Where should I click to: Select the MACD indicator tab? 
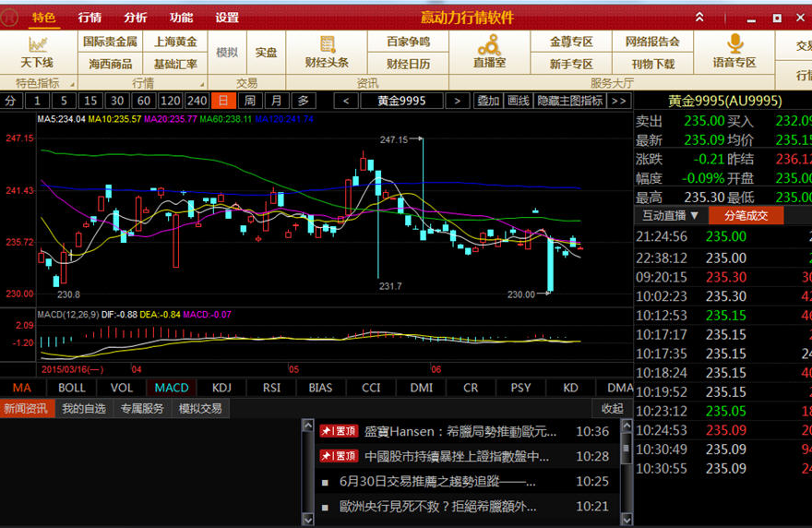[172, 388]
